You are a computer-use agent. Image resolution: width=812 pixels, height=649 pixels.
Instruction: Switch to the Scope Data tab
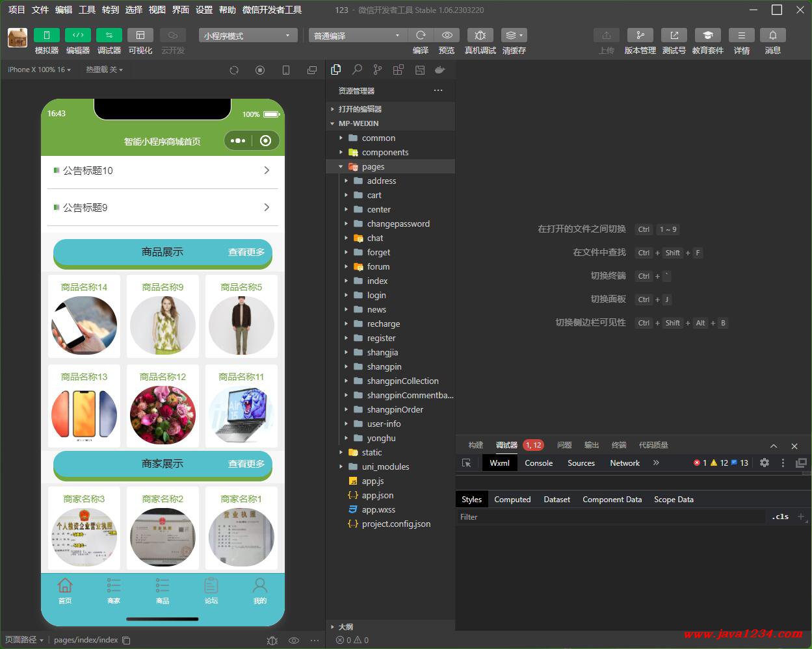coord(674,500)
